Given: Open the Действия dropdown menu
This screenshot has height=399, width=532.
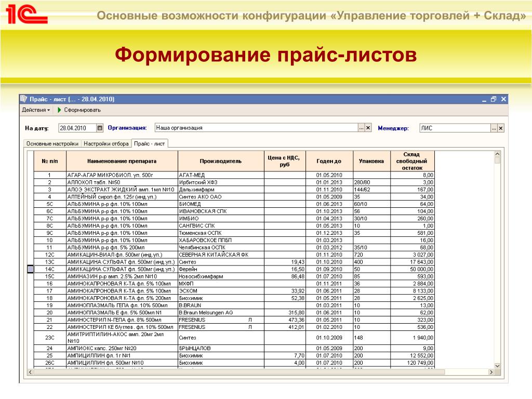Looking at the screenshot, I should [x=36, y=110].
